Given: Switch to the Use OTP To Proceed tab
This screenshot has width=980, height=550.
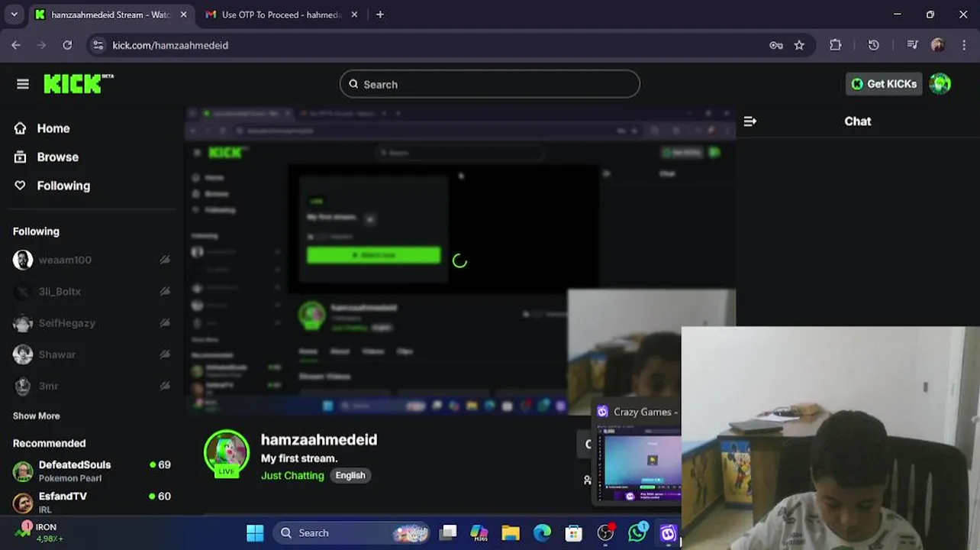Looking at the screenshot, I should click(281, 15).
